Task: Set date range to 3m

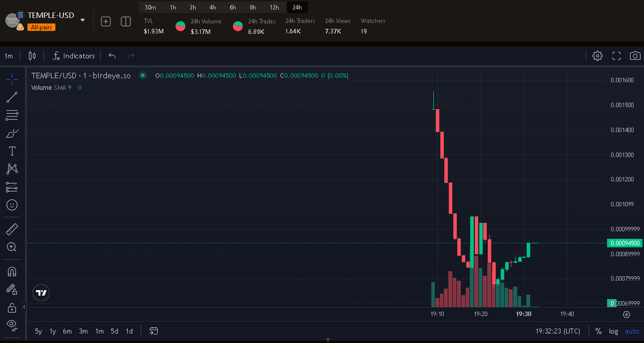Action: (83, 331)
